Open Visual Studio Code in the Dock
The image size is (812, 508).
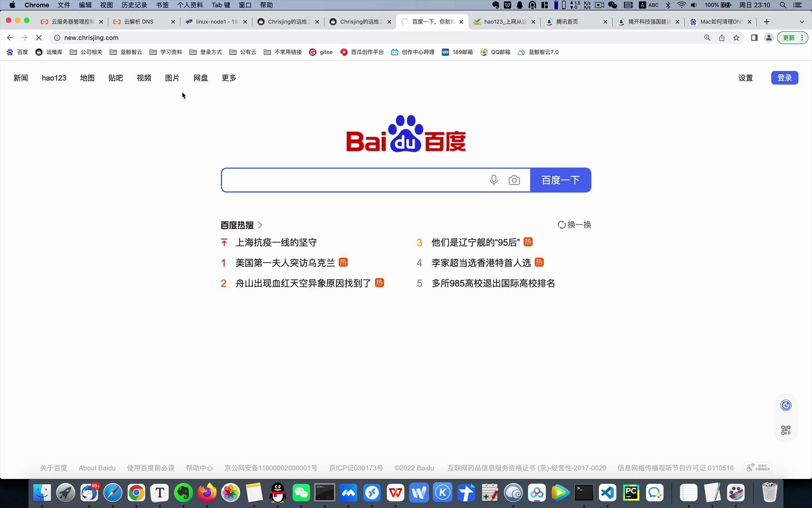(x=608, y=493)
